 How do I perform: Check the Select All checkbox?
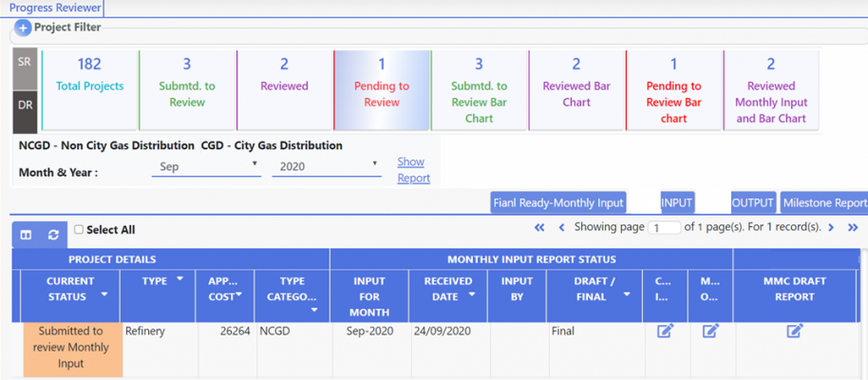[79, 230]
